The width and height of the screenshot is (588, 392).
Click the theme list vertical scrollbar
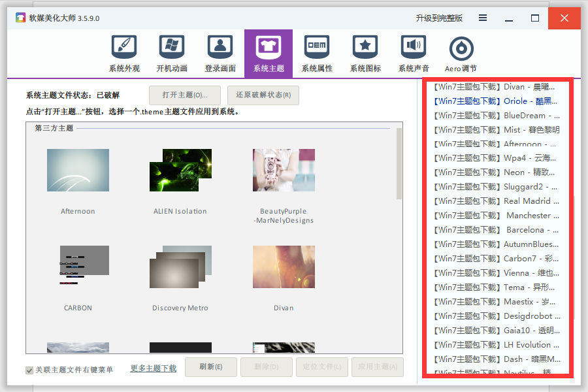click(x=399, y=163)
